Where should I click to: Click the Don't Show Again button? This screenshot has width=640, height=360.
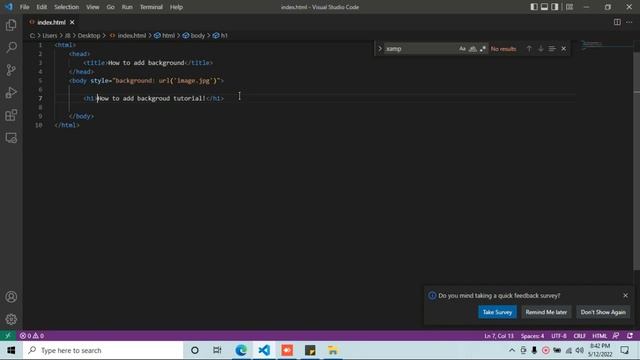click(x=603, y=312)
